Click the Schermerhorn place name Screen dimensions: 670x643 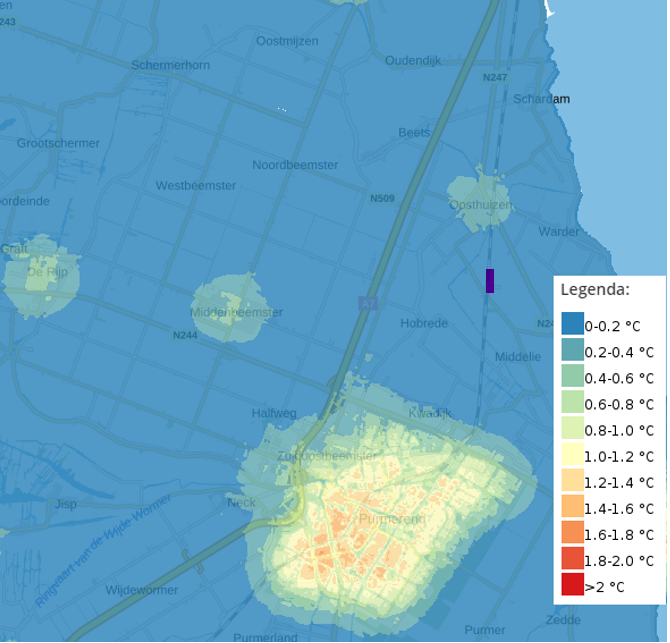pos(171,65)
